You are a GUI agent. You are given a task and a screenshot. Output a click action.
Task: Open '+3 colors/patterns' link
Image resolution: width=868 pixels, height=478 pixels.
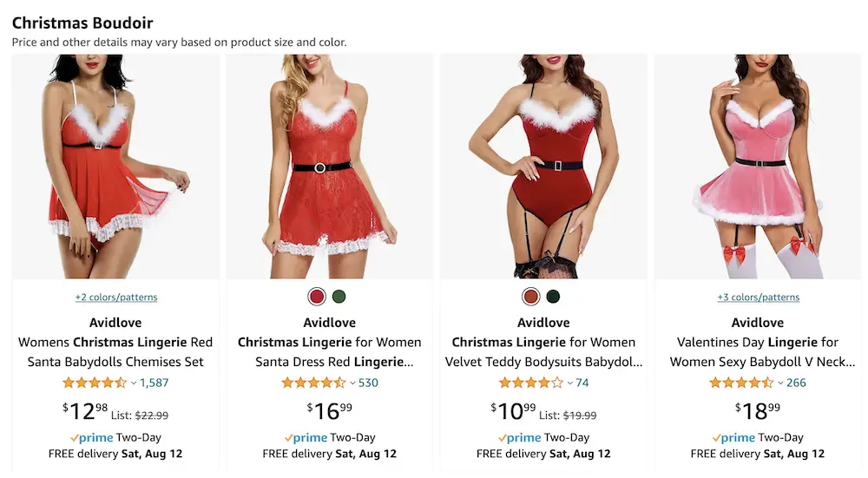coord(759,297)
